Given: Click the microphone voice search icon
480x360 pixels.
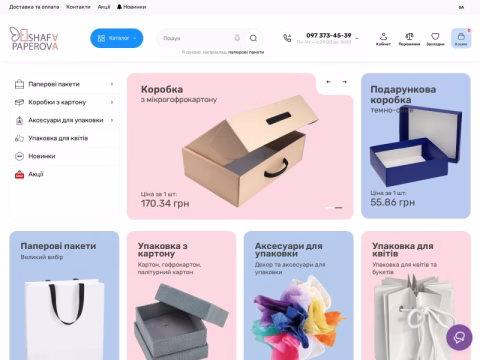Looking at the screenshot, I should [237, 38].
